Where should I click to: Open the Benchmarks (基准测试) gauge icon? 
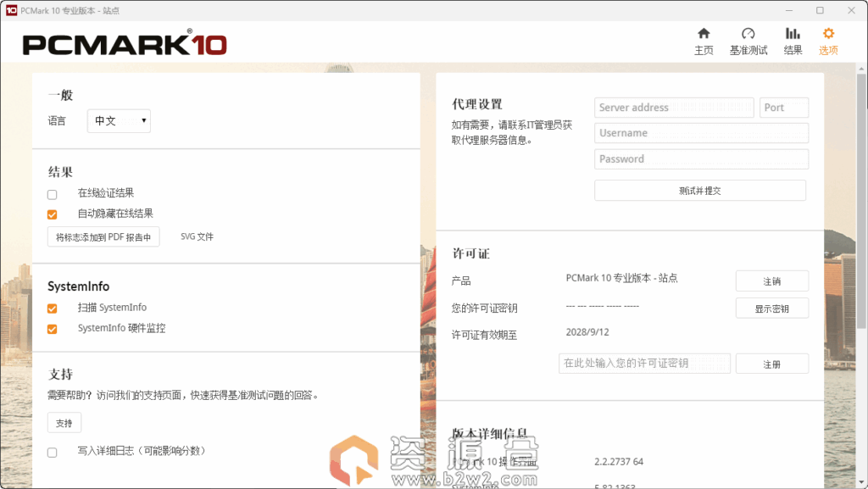748,34
